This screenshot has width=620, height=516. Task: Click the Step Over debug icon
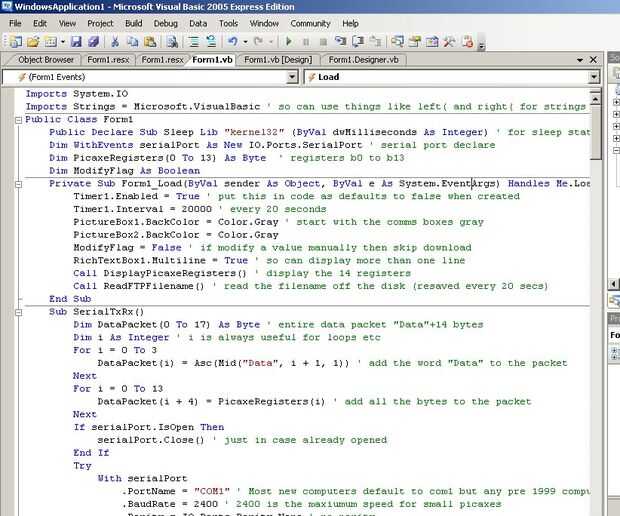pos(358,41)
